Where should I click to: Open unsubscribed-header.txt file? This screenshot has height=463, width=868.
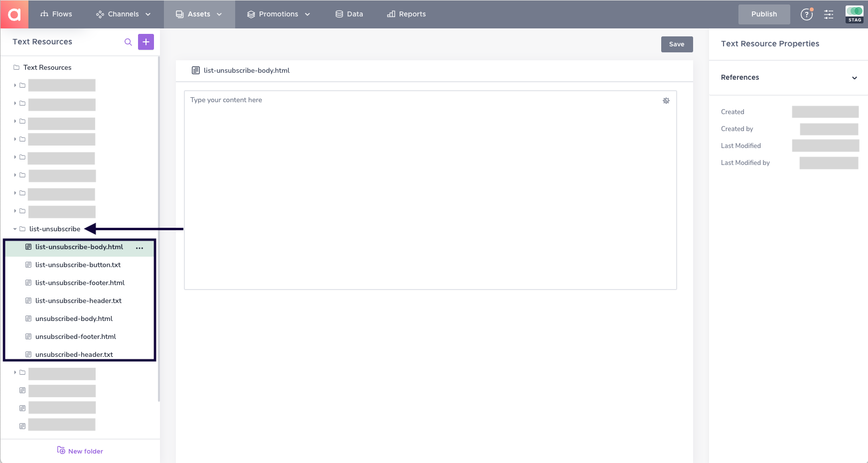coord(74,354)
